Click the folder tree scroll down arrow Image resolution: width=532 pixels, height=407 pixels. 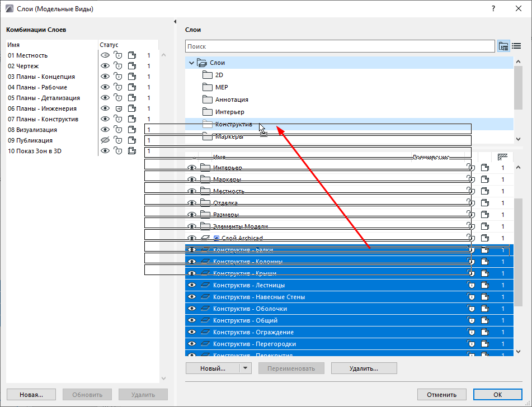(x=518, y=139)
